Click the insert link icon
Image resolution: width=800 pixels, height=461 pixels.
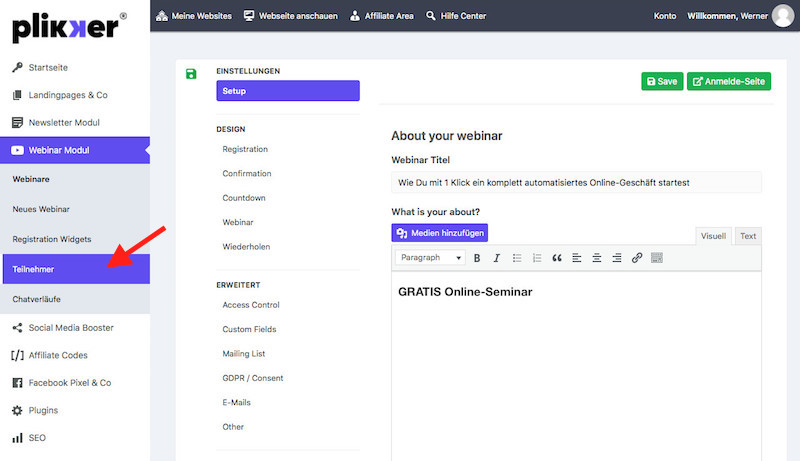pos(637,258)
